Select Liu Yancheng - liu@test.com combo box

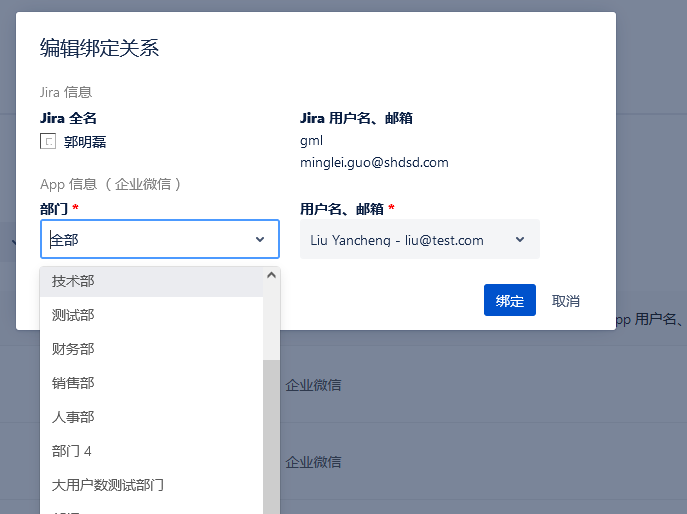[x=410, y=240]
